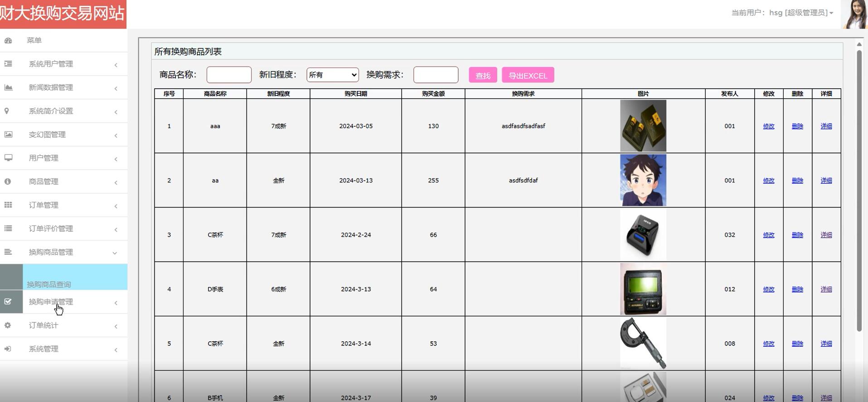Click the 换购需求 input field

[x=436, y=75]
